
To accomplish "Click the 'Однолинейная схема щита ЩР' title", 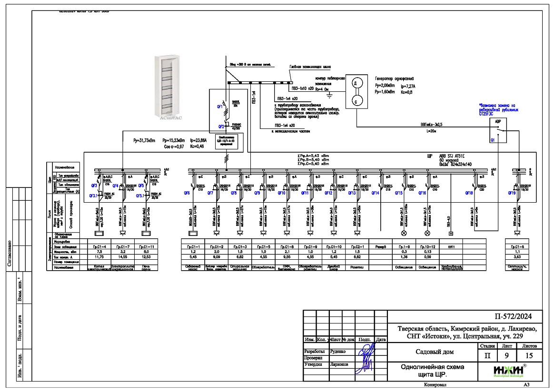I will (432, 370).
